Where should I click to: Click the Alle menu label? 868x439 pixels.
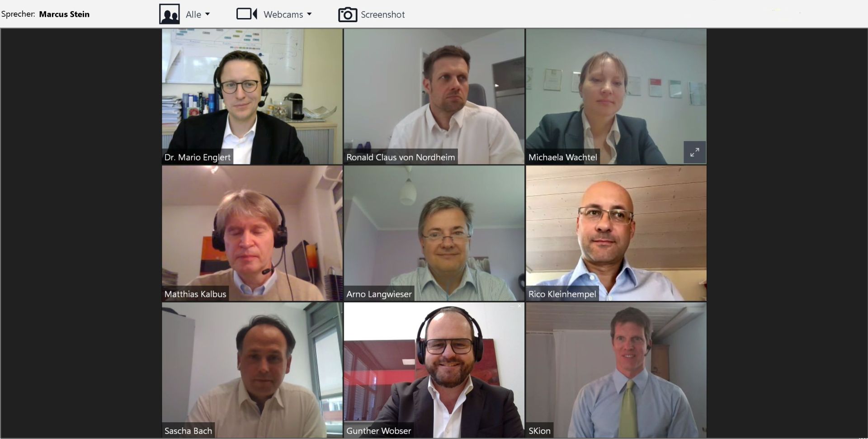193,14
